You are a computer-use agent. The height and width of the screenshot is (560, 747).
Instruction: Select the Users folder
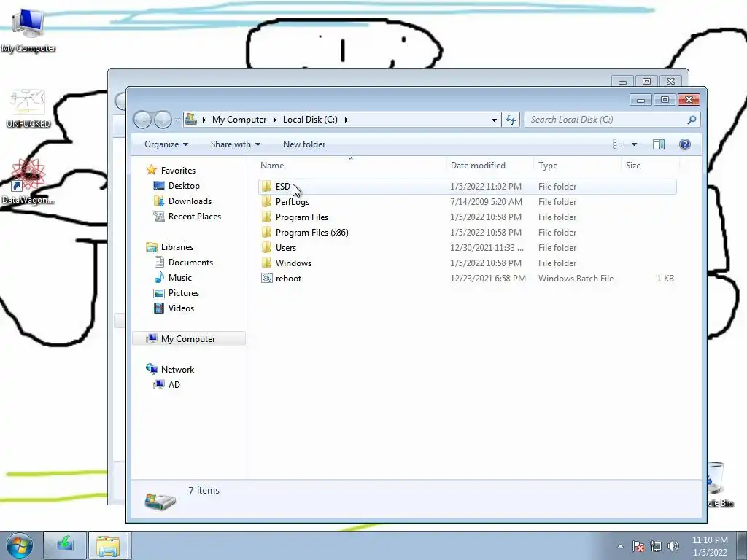(468, 248)
